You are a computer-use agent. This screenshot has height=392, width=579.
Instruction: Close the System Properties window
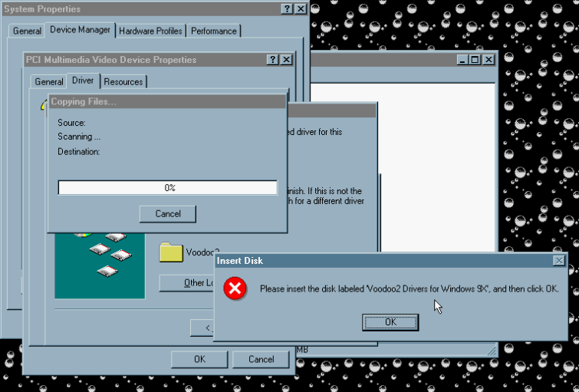click(301, 9)
